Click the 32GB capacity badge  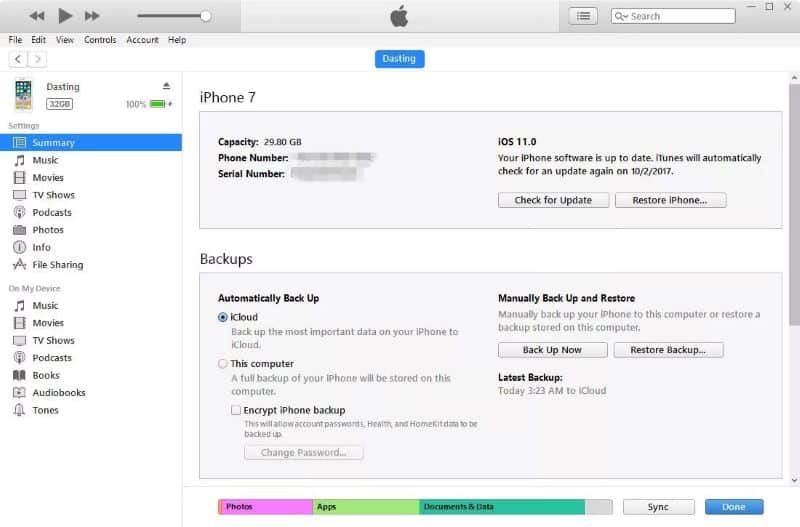(x=60, y=104)
